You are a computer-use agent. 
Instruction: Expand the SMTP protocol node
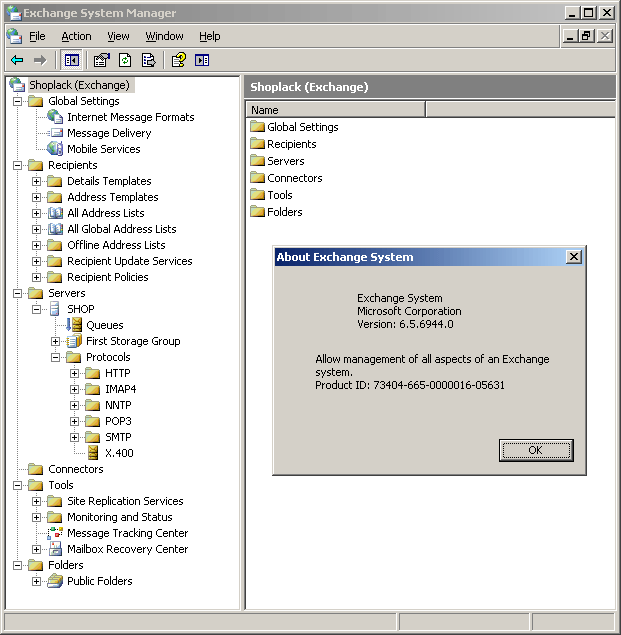pos(74,437)
